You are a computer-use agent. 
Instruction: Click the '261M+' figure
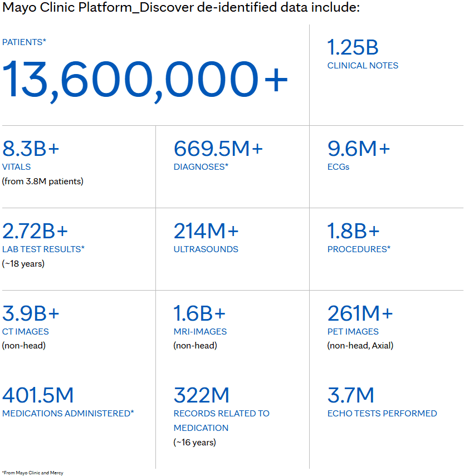pyautogui.click(x=360, y=313)
